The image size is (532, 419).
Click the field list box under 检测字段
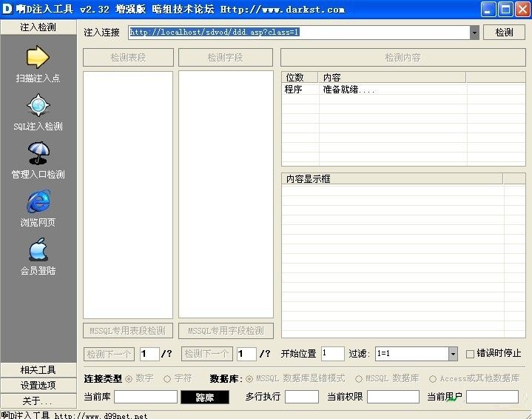[226, 194]
